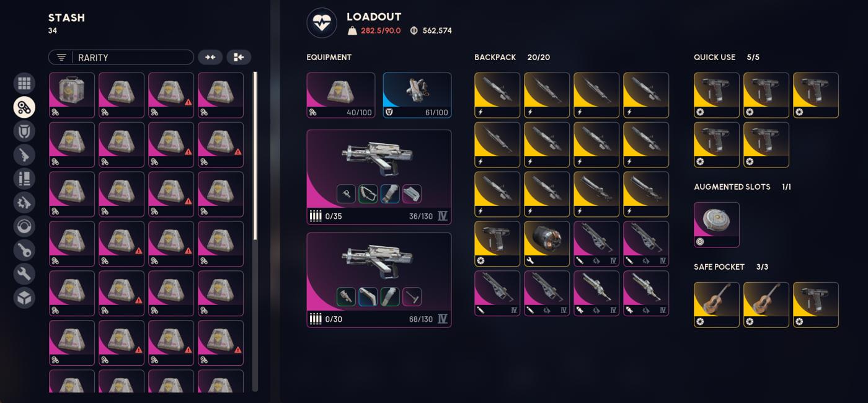Select the first guitar in Safe Pocket
Screen dimensions: 868x403
point(717,304)
